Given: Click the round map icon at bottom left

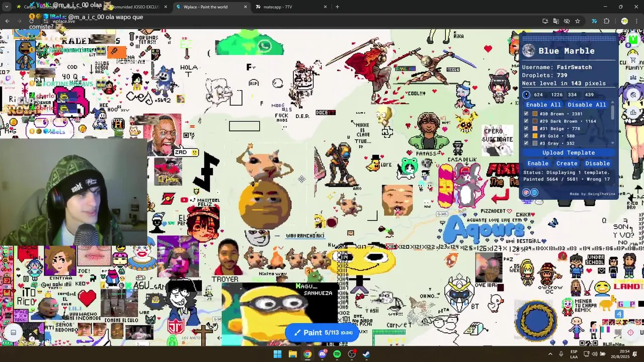Looking at the screenshot, I should click(x=14, y=332).
